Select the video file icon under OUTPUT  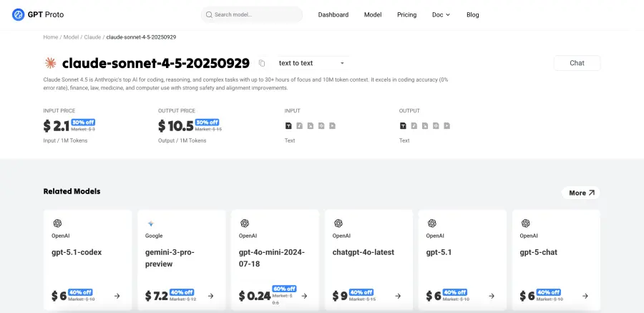(x=447, y=125)
